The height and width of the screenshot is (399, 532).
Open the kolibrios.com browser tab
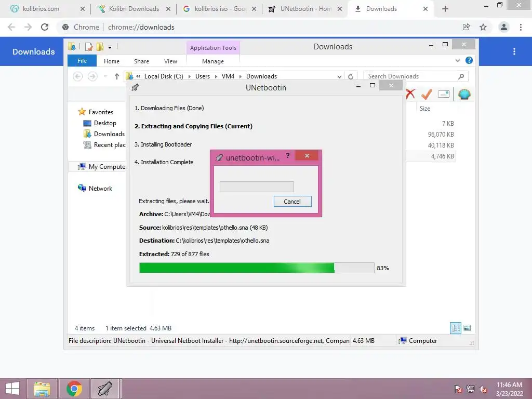[x=41, y=9]
